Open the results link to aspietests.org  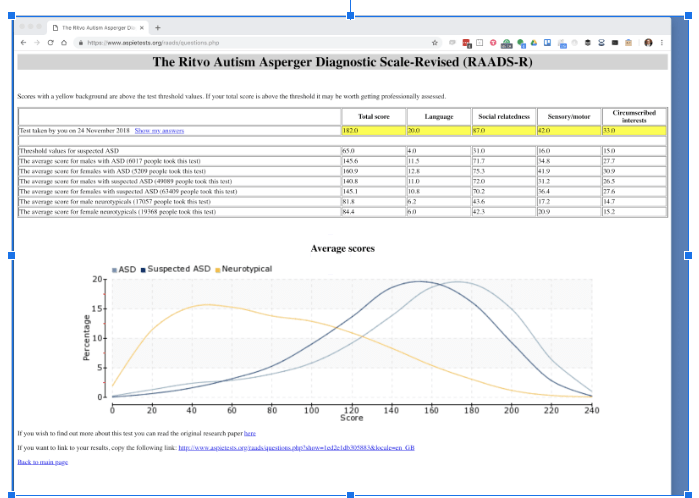point(296,447)
